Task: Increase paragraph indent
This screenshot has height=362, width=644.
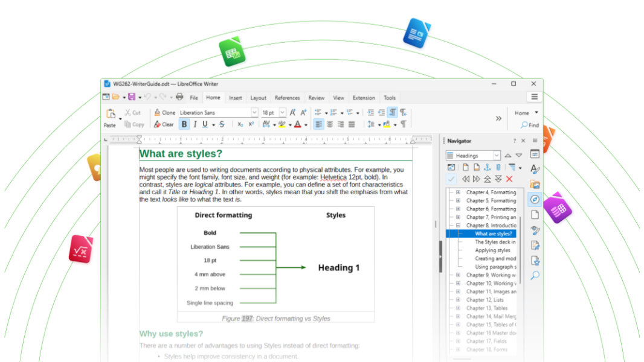Action: tap(370, 112)
